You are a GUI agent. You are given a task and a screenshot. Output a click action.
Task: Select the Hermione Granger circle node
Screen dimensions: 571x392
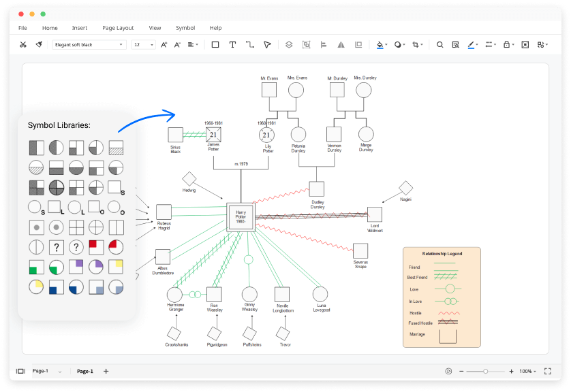[x=174, y=295]
